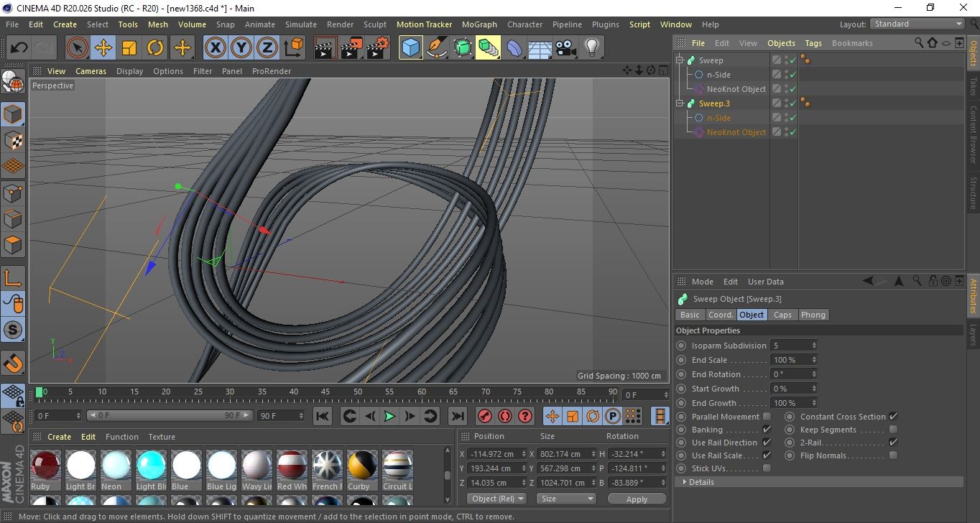The height and width of the screenshot is (523, 980).
Task: Open the Object (Rel) coordinate dropdown
Action: coord(496,499)
